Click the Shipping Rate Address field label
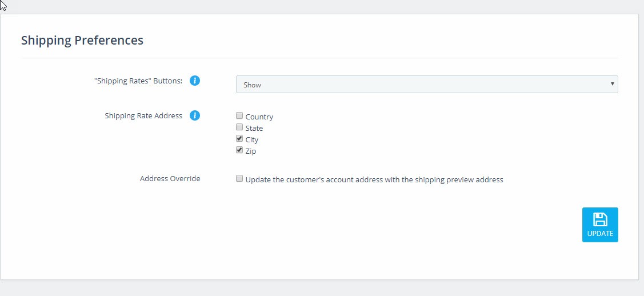Image resolution: width=644 pixels, height=296 pixels. pos(143,116)
